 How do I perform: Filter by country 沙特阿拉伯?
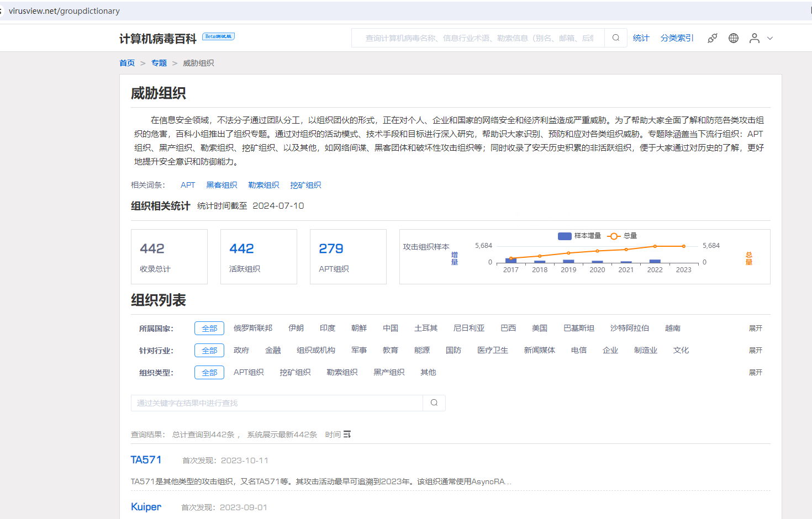tap(630, 328)
